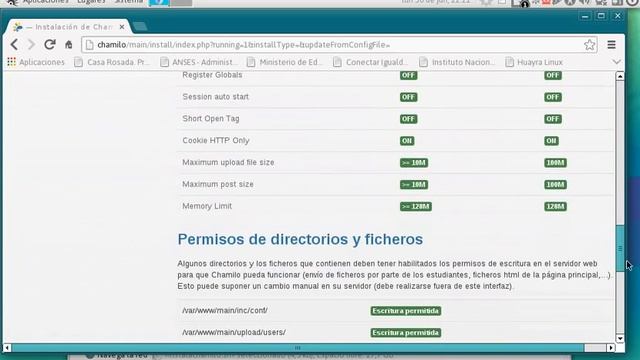Viewport: 640px width, 360px height.
Task: Click the vertical scrollbar down arrow
Action: pos(620,338)
